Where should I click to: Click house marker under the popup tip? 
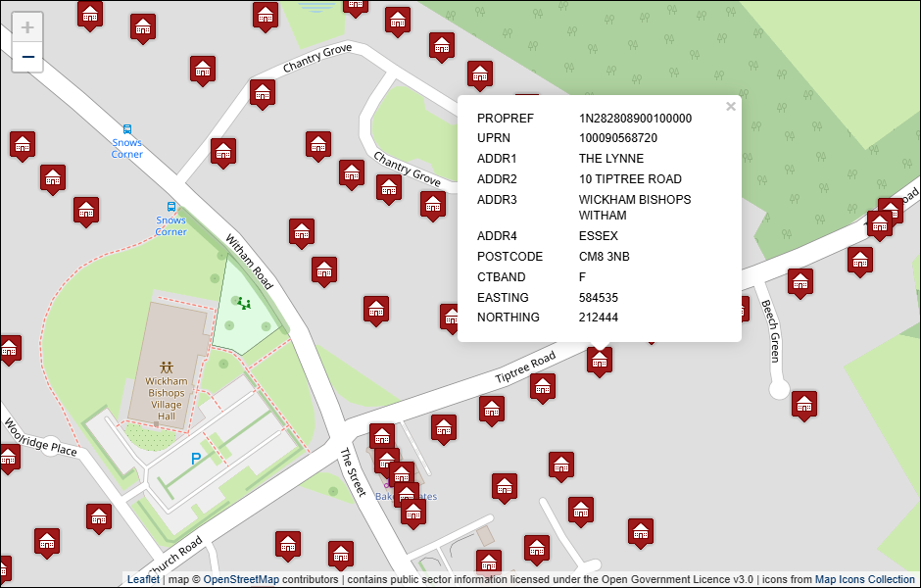click(599, 361)
